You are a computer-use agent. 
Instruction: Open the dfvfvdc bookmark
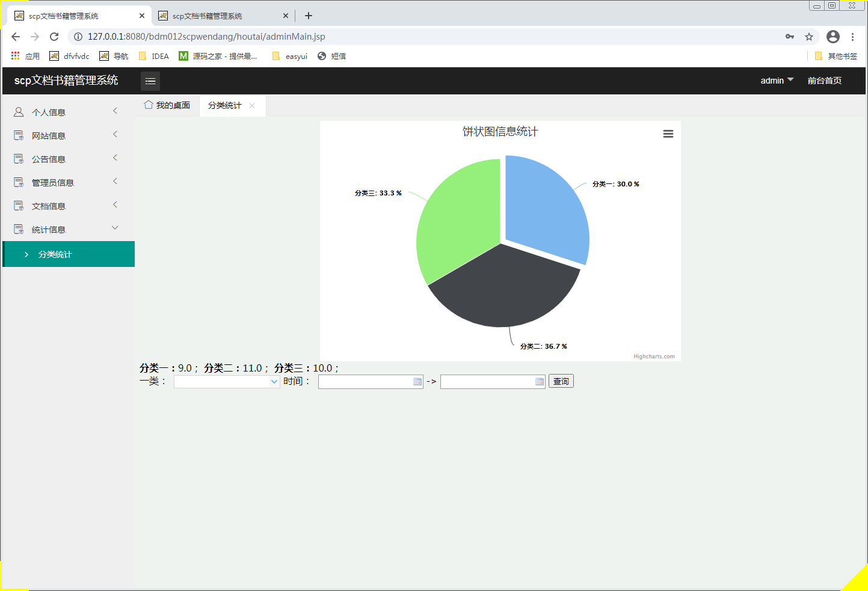[69, 56]
